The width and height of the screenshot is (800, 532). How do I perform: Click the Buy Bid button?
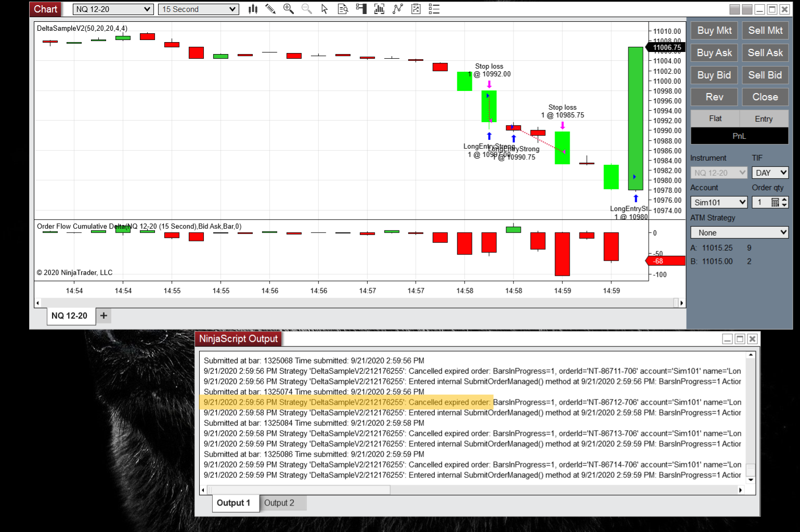point(714,75)
